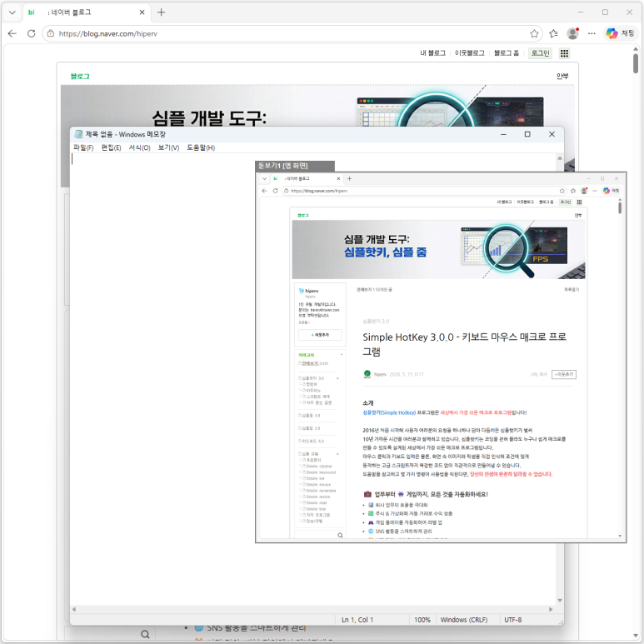Viewport: 644px width, 644px height.
Task: Refresh the page in the main Edge window
Action: 31,33
